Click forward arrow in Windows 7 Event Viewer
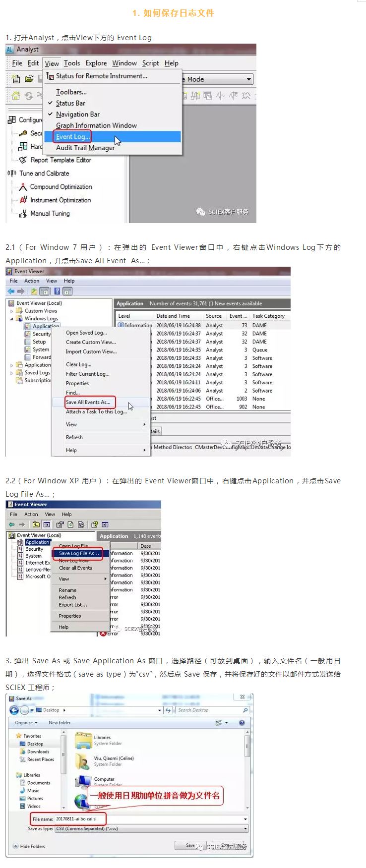The image size is (366, 868). coord(21,291)
